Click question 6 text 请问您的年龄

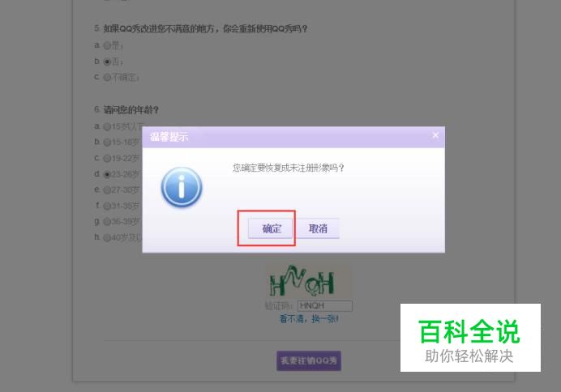click(x=131, y=109)
